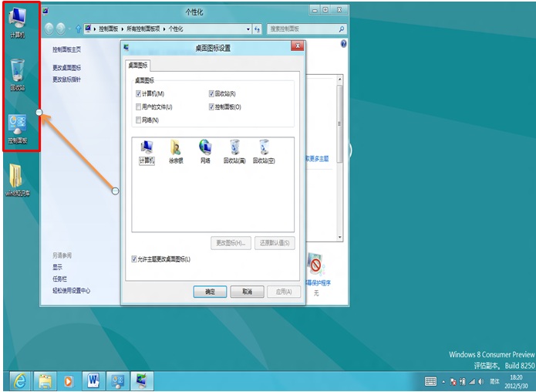Image resolution: width=536 pixels, height=392 pixels.
Task: Toggle 允许主题更改桌面图标(L) checkbox
Action: pyautogui.click(x=134, y=259)
